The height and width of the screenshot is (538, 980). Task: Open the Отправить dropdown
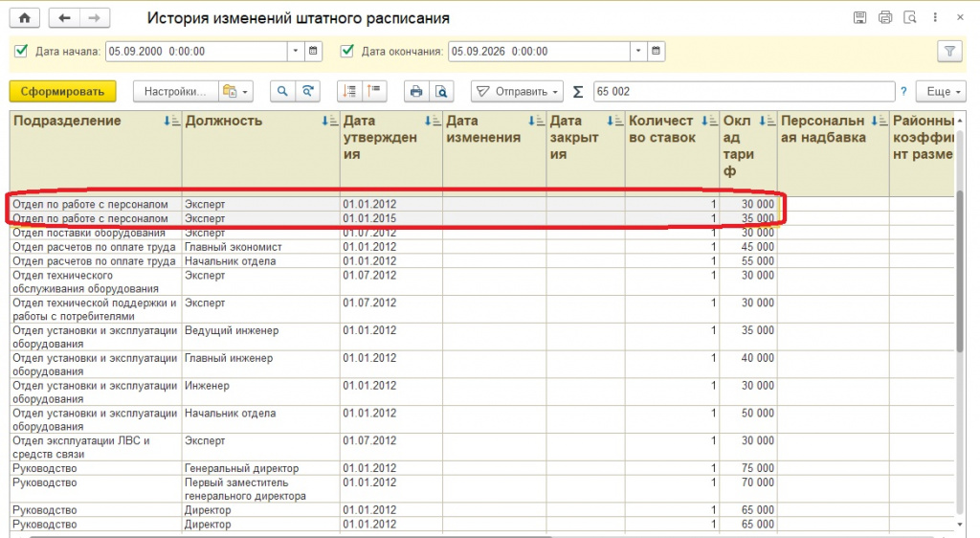tap(517, 91)
